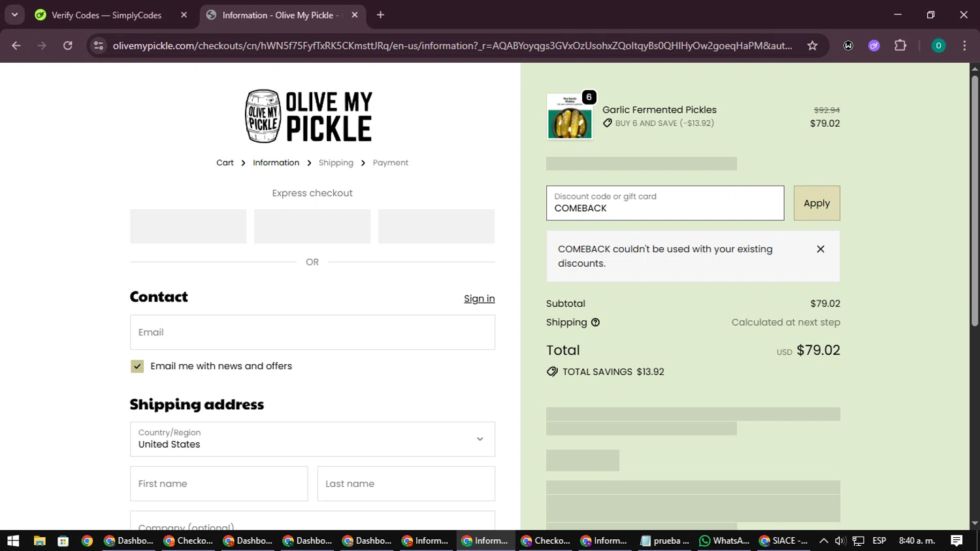Click the address bar URL

point(452,46)
